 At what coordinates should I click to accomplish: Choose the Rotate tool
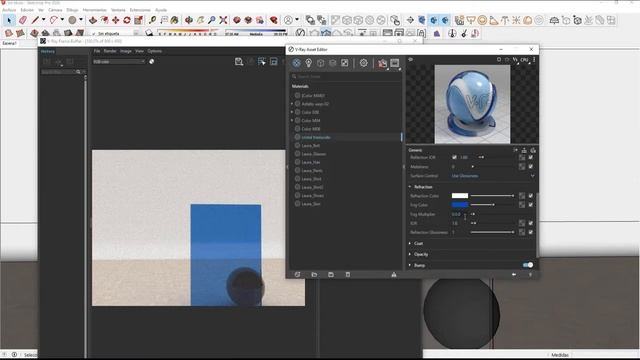pyautogui.click(x=127, y=20)
